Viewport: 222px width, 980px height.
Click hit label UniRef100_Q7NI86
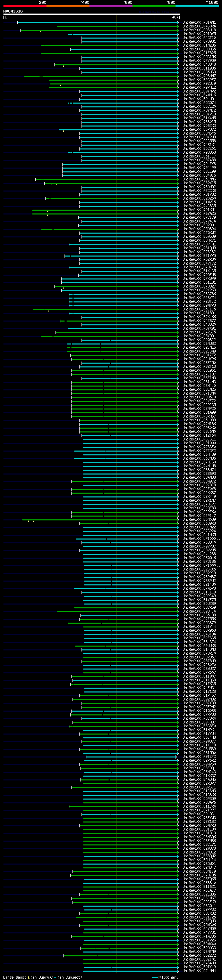(x=199, y=424)
